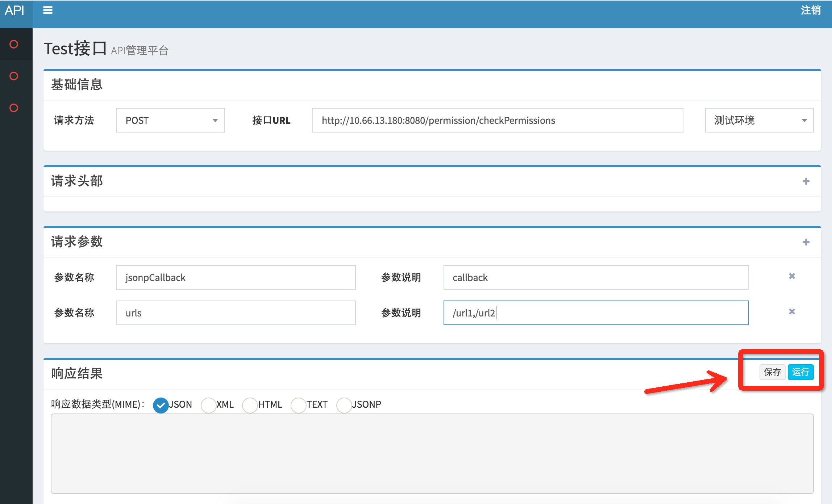Click the hamburger menu toggle icon
The width and height of the screenshot is (832, 504).
point(48,10)
